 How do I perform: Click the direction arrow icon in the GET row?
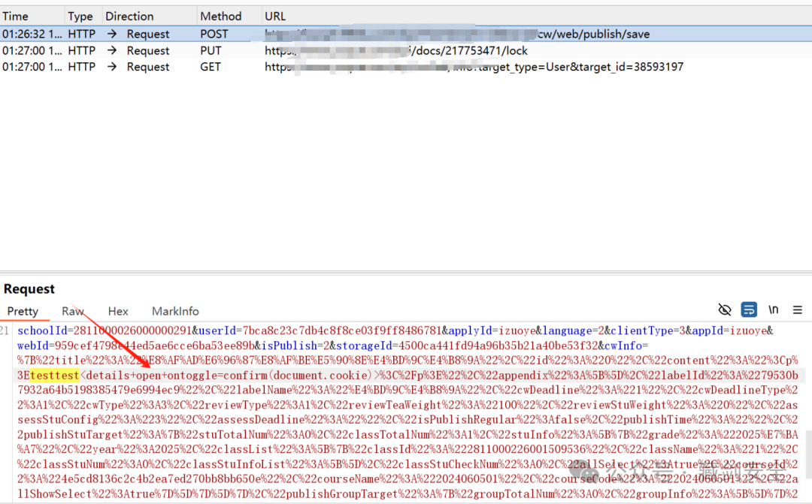click(112, 67)
